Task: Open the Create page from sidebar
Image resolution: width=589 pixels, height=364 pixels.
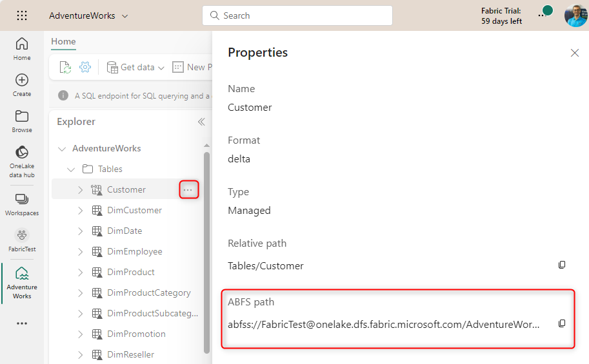Action: point(22,84)
